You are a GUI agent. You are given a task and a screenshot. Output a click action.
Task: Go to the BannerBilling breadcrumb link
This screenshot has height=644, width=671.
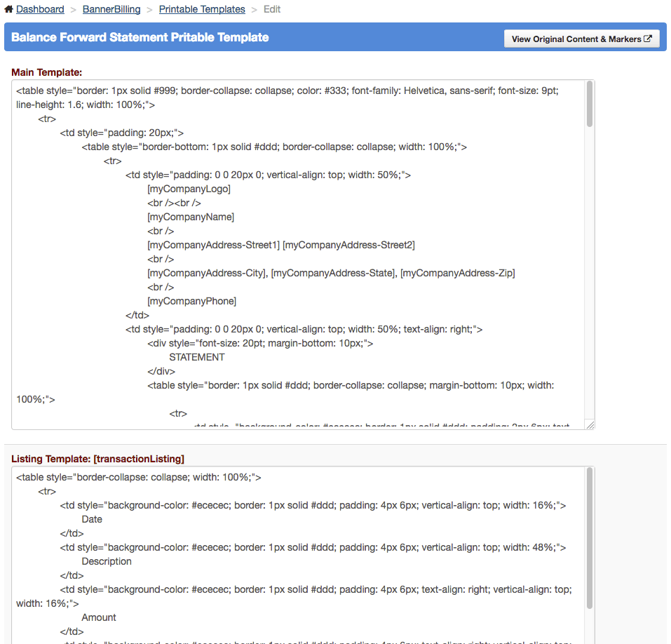(x=111, y=9)
